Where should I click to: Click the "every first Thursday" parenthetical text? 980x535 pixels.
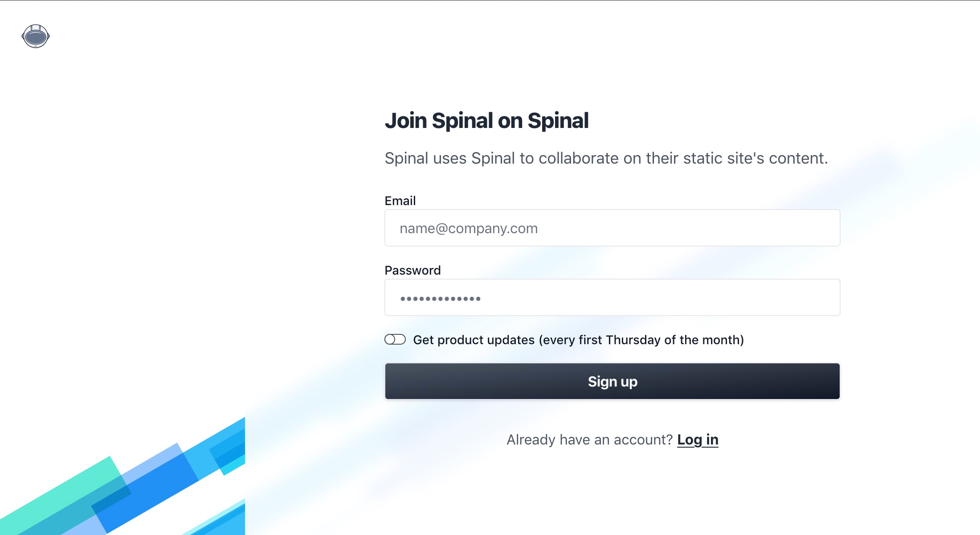(641, 340)
